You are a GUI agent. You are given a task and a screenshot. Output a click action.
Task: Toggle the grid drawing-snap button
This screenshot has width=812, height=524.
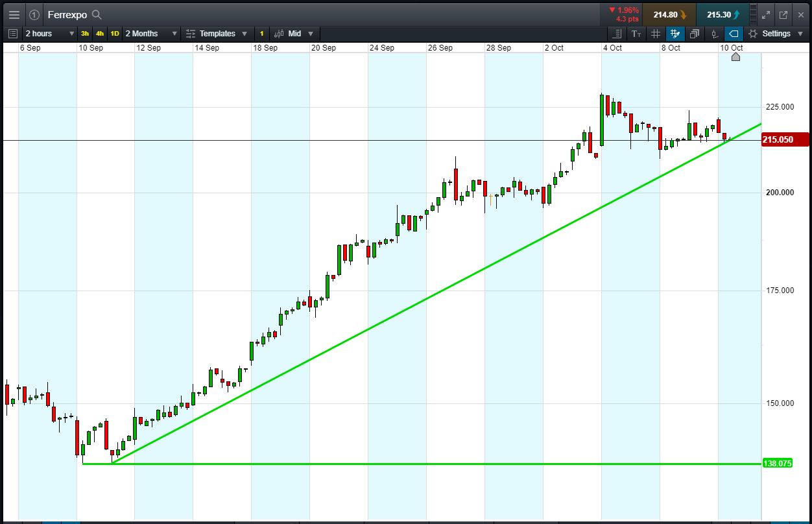click(x=675, y=34)
